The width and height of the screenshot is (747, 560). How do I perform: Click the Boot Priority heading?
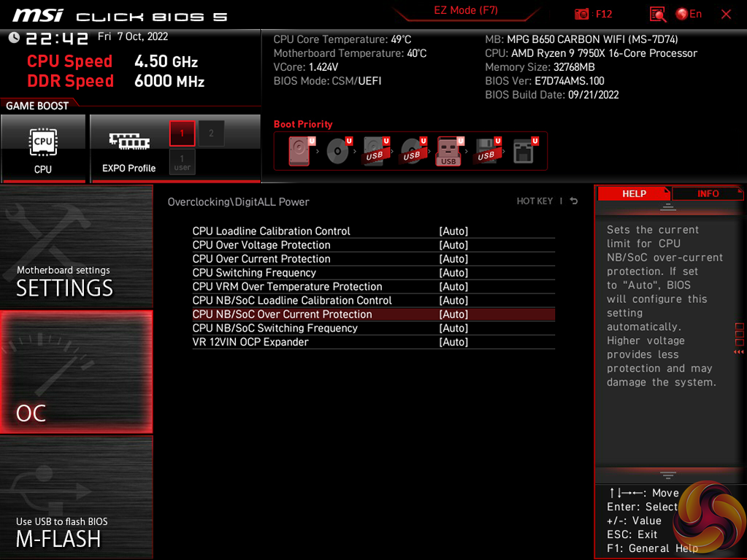(x=303, y=124)
